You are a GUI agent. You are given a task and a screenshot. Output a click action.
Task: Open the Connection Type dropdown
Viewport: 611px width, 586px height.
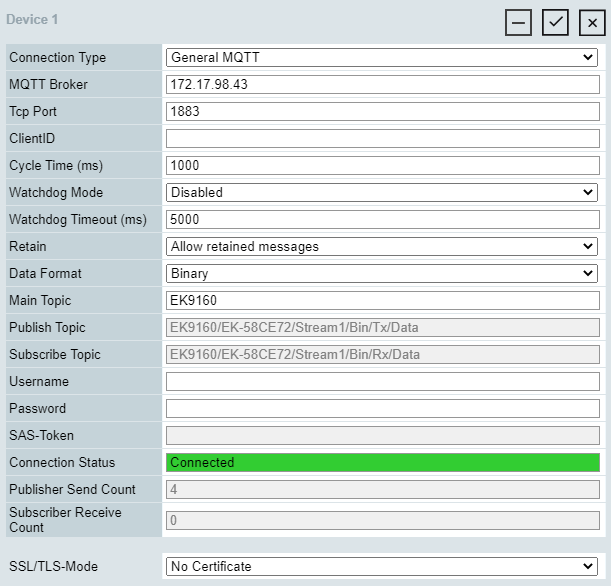point(382,58)
